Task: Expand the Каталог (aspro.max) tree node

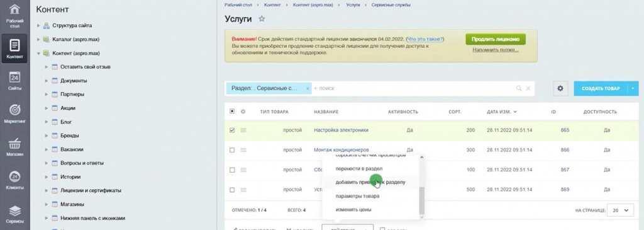Action: click(38, 40)
